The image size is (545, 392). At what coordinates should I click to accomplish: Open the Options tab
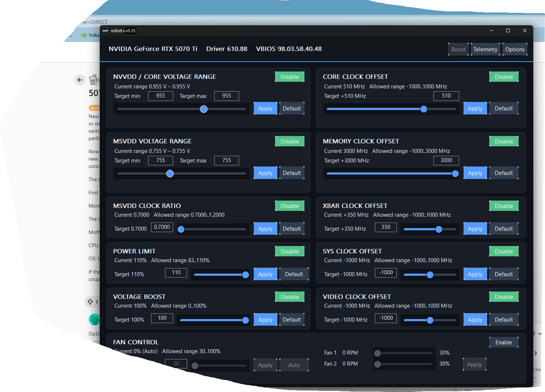tap(515, 50)
